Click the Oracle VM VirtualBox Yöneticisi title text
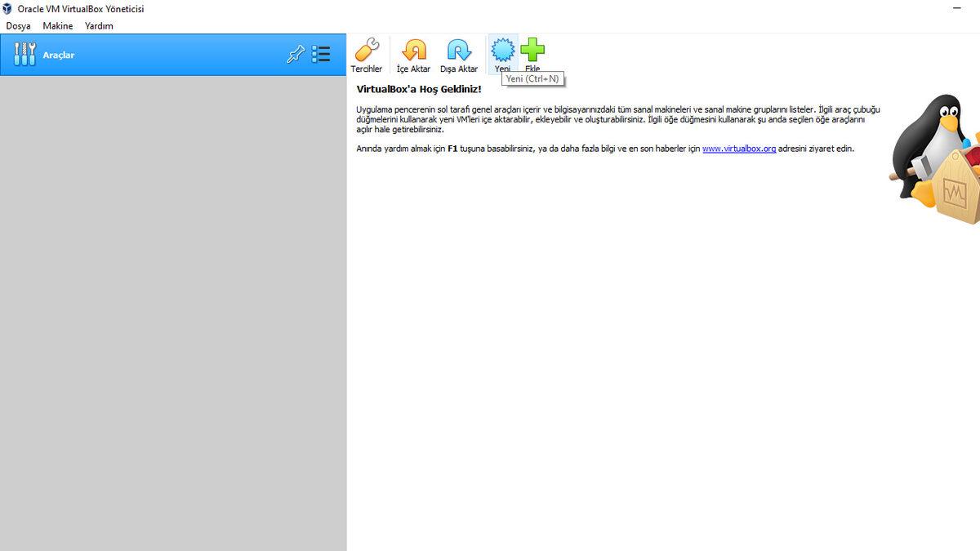 pyautogui.click(x=81, y=9)
